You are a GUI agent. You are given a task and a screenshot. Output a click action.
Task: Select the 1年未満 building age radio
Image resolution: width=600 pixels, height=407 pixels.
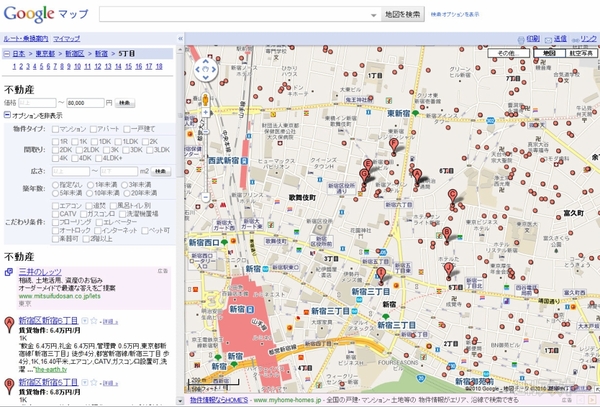pos(90,185)
